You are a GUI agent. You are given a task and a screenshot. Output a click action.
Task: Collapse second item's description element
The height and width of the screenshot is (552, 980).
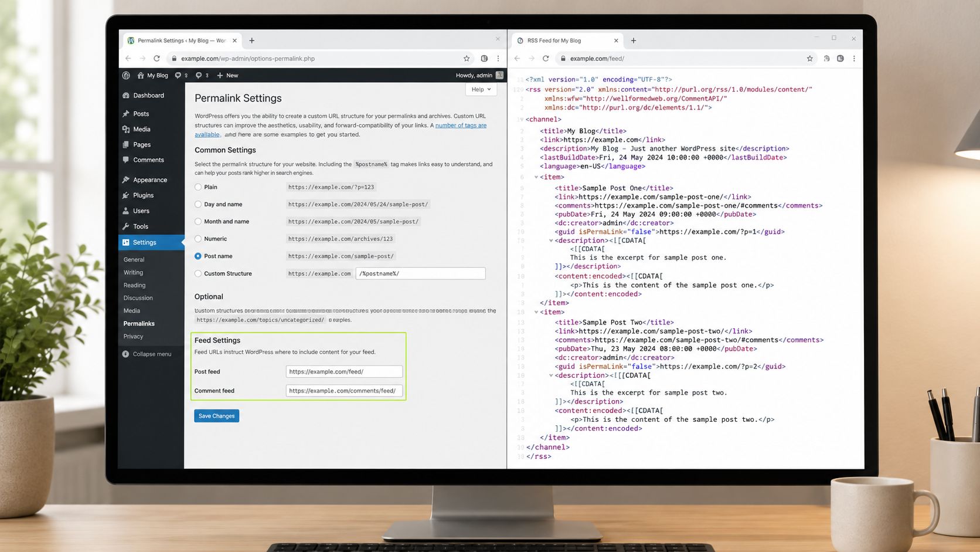[551, 375]
